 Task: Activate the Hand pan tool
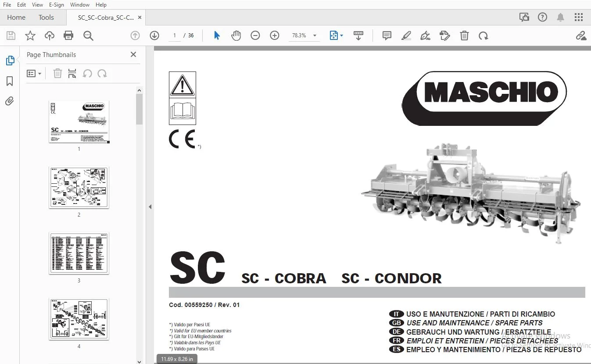coord(236,36)
